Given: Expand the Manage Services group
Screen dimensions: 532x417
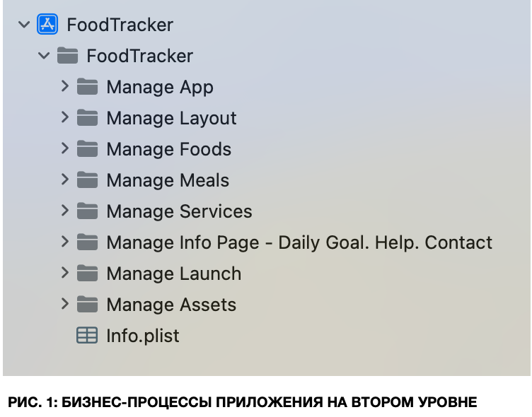Looking at the screenshot, I should tap(64, 211).
